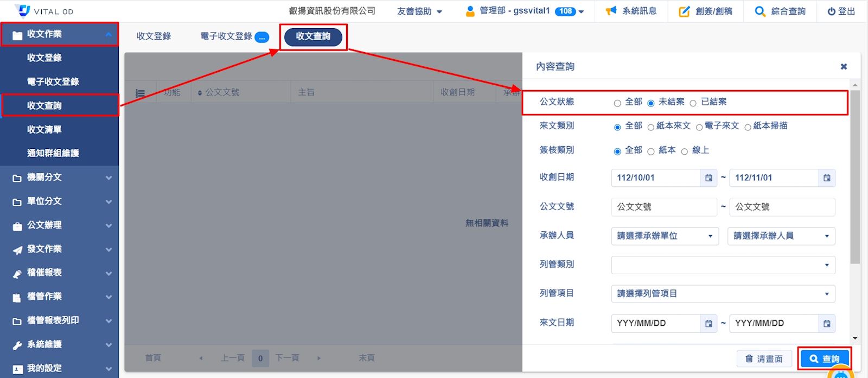The image size is (868, 378).
Task: Open 通知群組維護 in the sidebar
Action: click(53, 153)
